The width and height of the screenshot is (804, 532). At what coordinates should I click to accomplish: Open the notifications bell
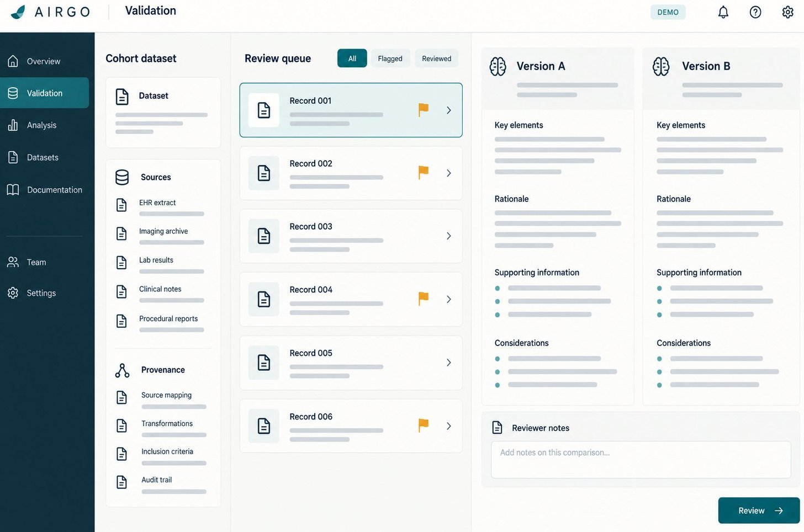click(723, 12)
